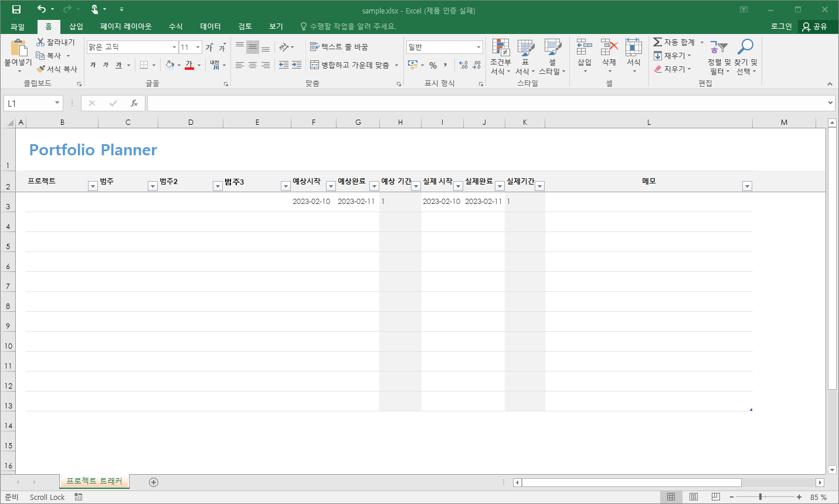
Task: Apply percent style format
Action: click(433, 65)
